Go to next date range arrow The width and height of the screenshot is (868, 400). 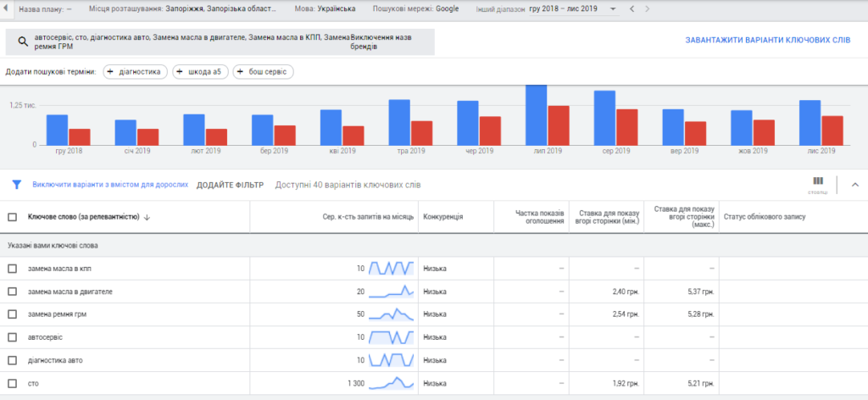647,9
